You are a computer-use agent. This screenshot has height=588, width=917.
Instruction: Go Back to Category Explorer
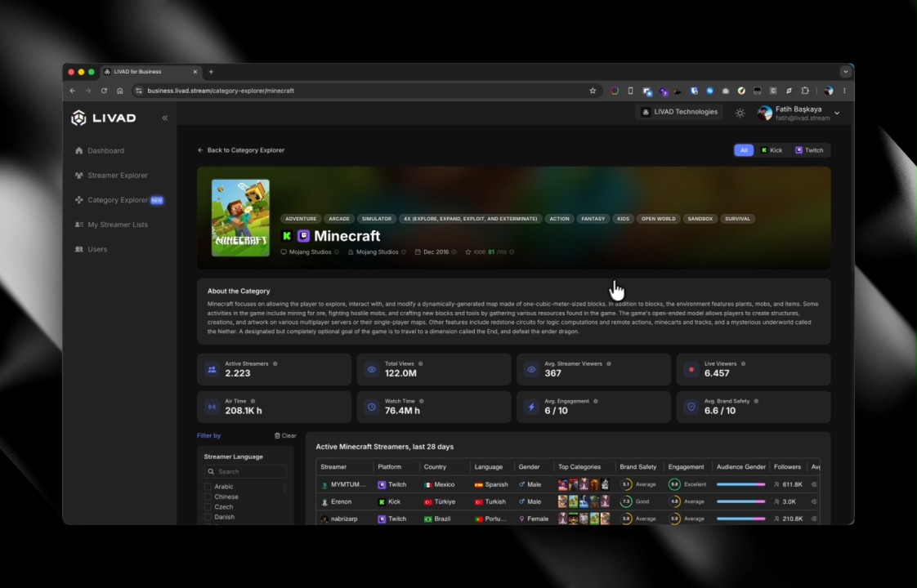(241, 150)
